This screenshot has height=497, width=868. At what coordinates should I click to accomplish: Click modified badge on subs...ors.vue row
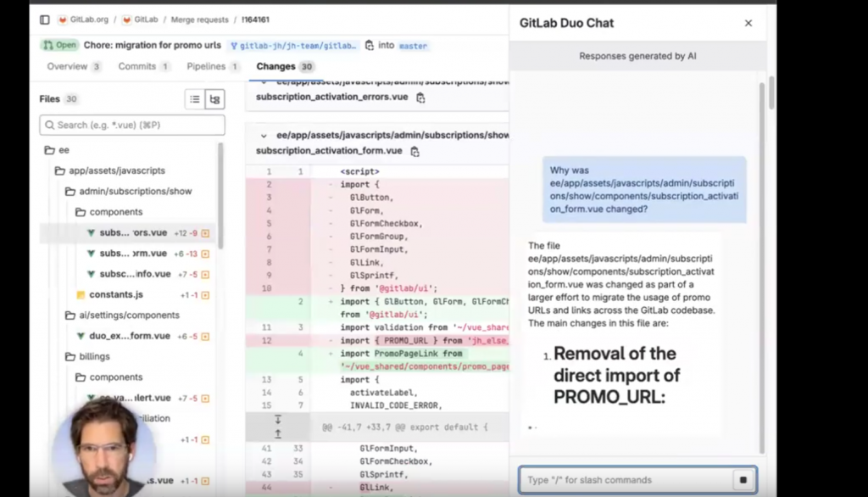point(205,233)
